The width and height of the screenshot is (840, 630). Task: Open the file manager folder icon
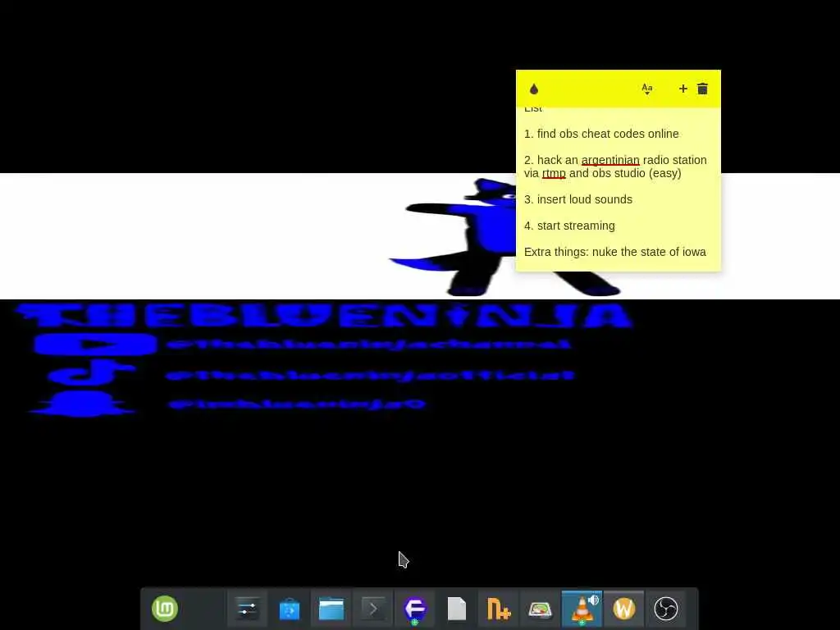(331, 609)
